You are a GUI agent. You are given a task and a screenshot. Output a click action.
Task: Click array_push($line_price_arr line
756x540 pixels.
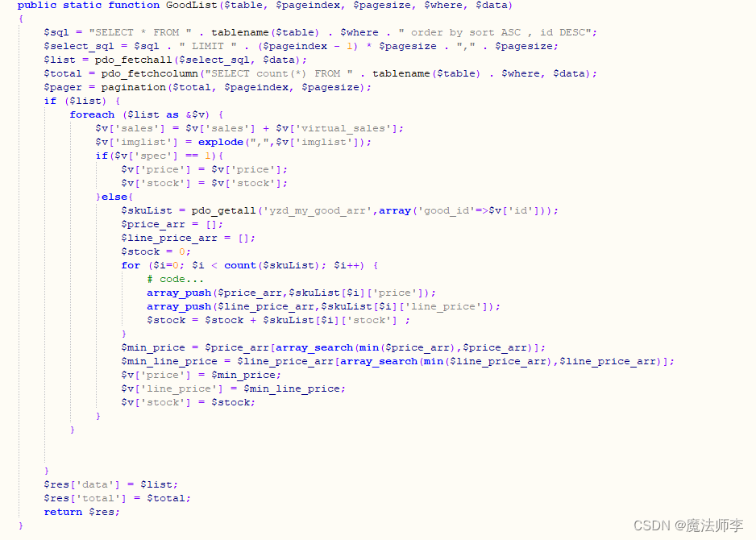pyautogui.click(x=323, y=306)
